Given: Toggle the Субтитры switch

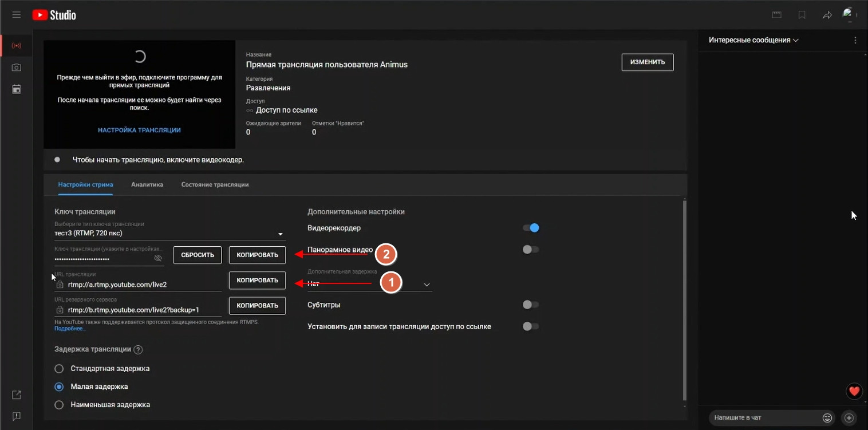Looking at the screenshot, I should [531, 305].
